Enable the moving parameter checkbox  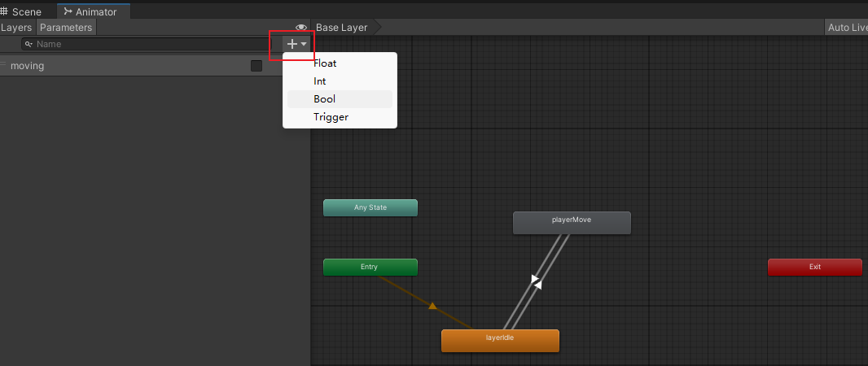click(256, 66)
